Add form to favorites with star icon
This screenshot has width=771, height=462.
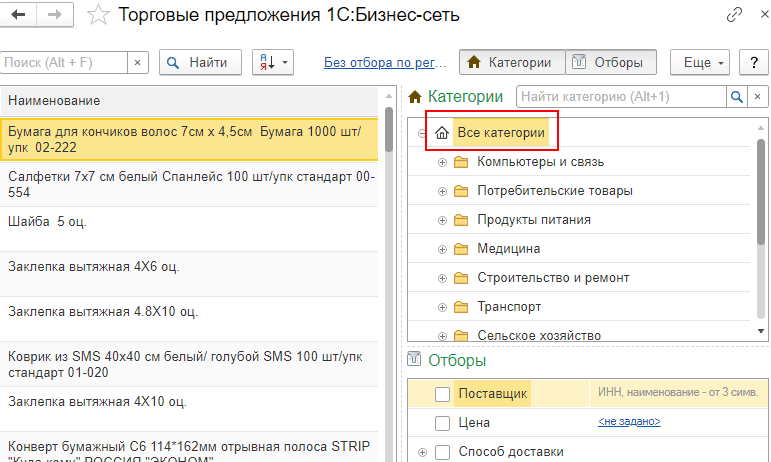[98, 15]
